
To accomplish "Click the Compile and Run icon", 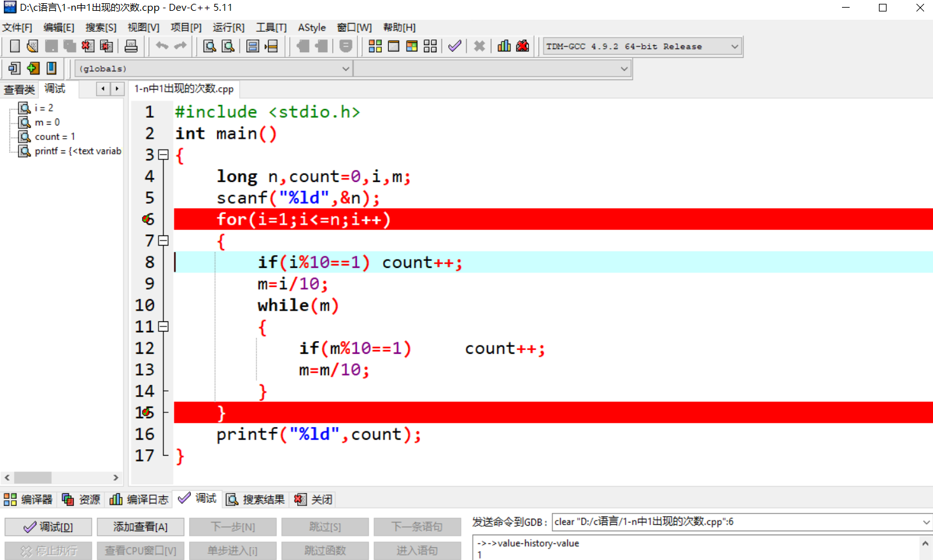I will tap(412, 46).
